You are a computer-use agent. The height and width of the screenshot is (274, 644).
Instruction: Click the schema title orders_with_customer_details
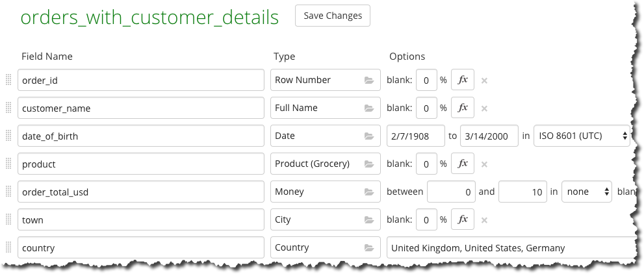(149, 18)
